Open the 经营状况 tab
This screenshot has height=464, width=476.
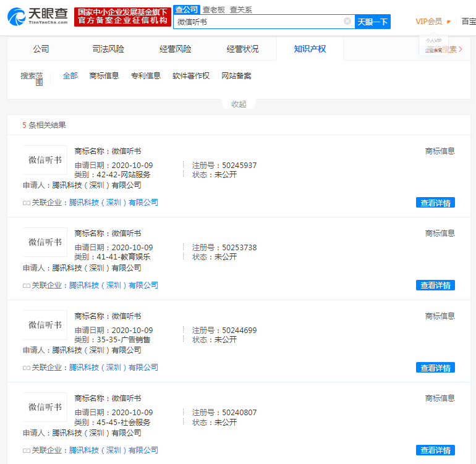tap(242, 49)
